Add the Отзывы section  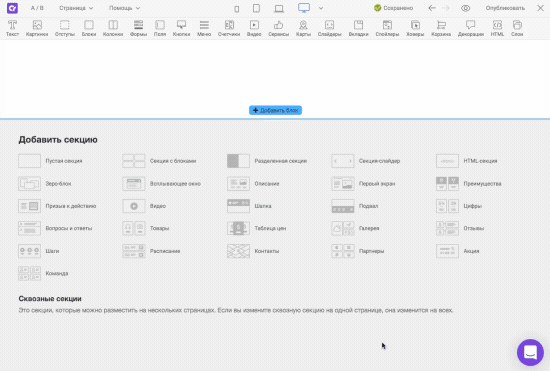pos(460,228)
